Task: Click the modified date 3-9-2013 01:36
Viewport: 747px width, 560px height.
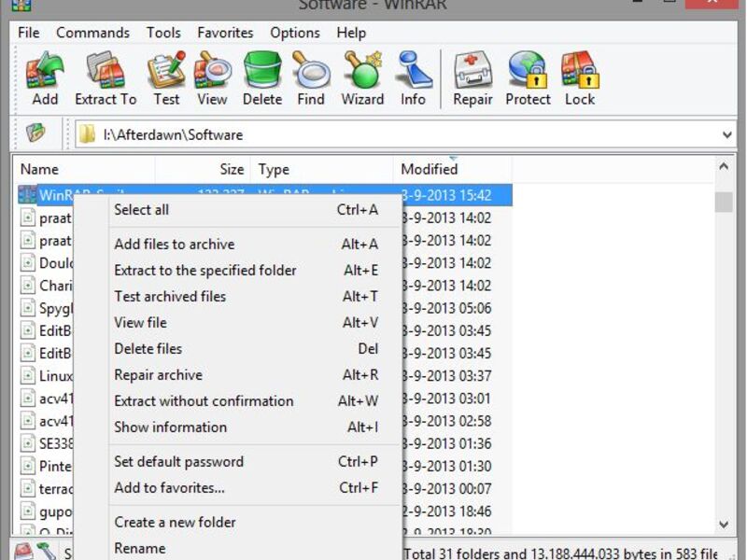Action: pyautogui.click(x=446, y=443)
